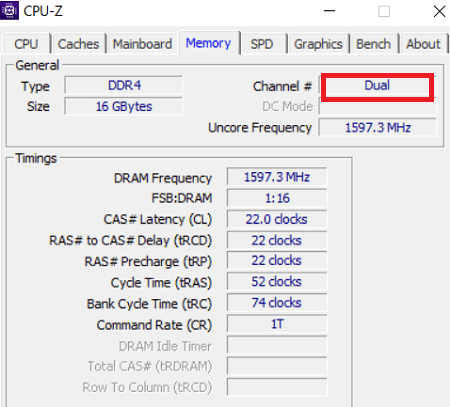Select the Command Rate 1T field

(277, 324)
